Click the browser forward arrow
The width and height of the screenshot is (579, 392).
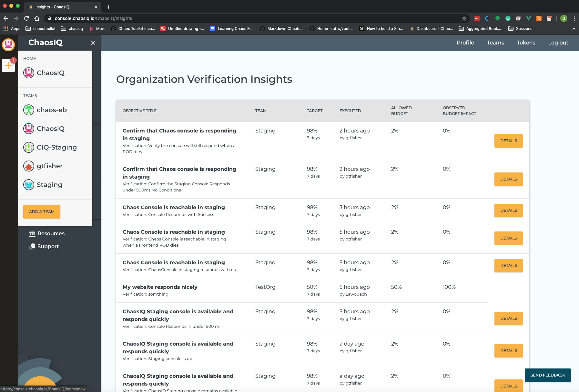click(16, 18)
